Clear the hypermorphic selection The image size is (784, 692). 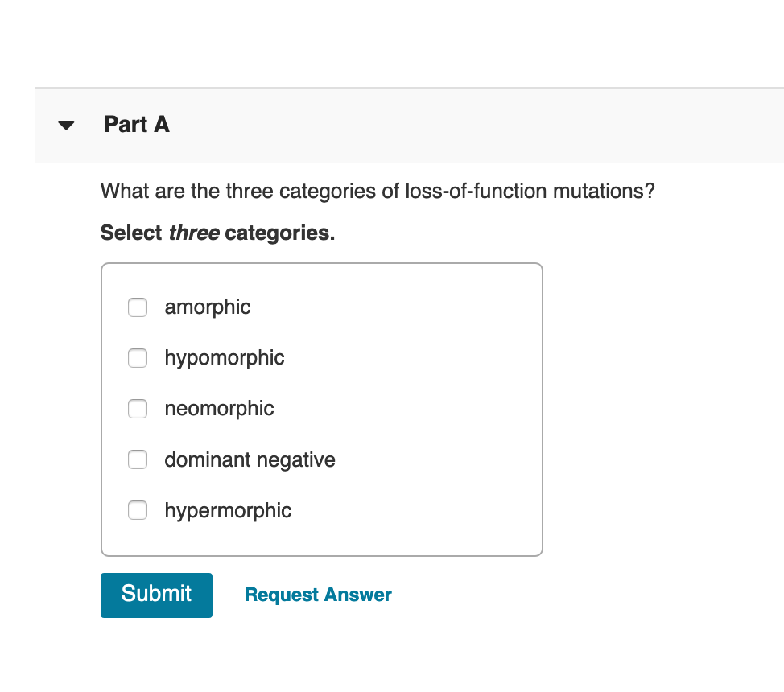point(137,510)
